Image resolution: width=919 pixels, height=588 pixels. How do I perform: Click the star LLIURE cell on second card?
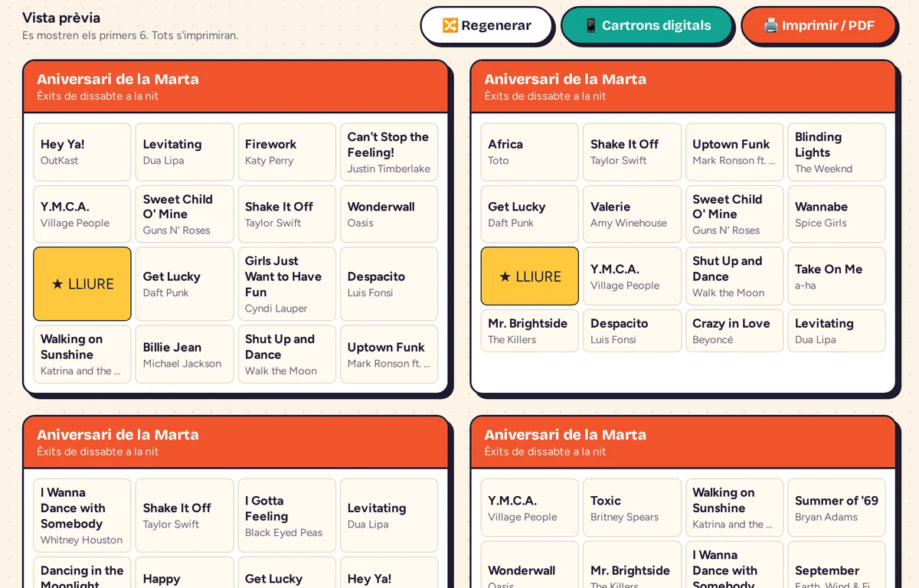coord(530,276)
